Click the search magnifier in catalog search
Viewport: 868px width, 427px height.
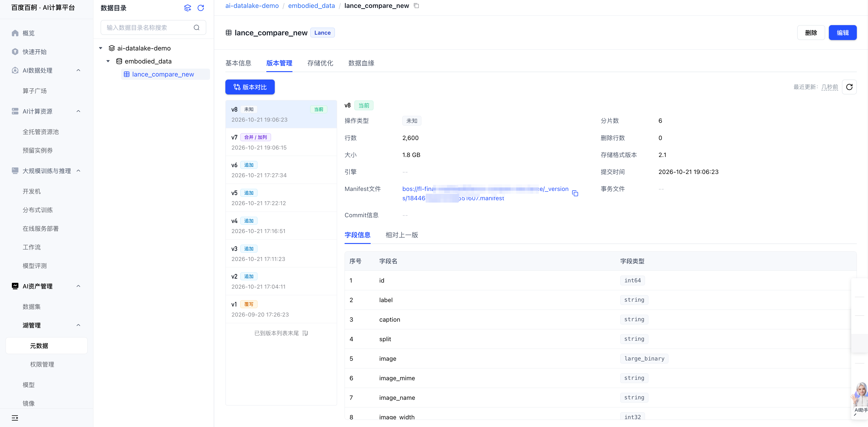[197, 28]
